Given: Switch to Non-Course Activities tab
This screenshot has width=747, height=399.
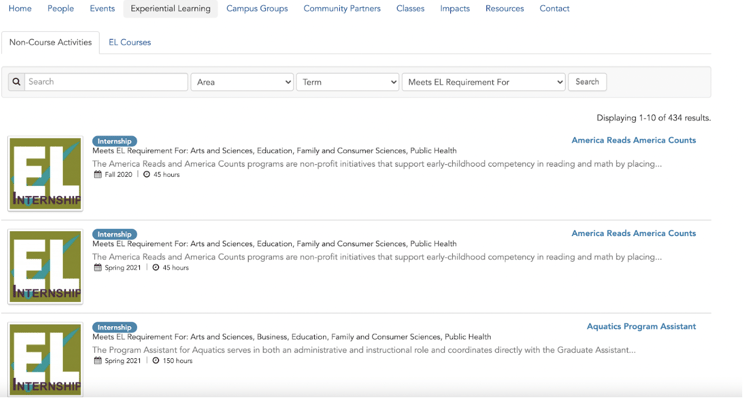Looking at the screenshot, I should coord(50,42).
